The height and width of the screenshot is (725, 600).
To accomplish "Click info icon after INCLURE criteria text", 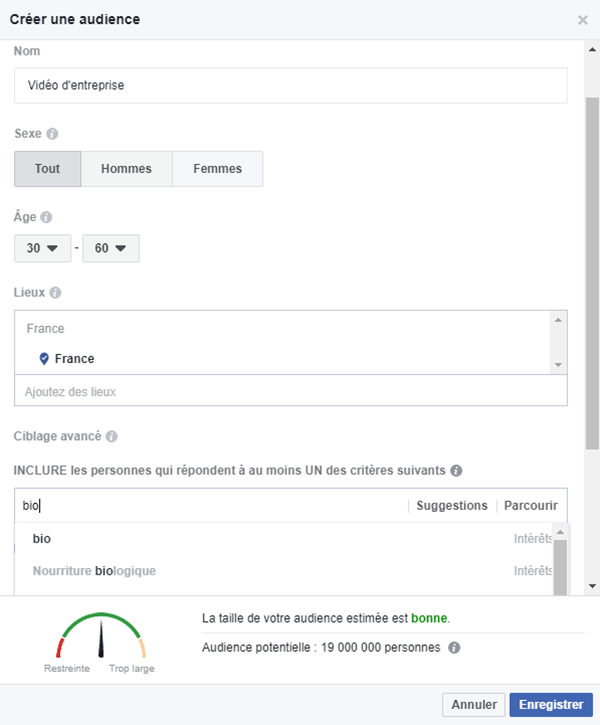I will click(x=456, y=470).
